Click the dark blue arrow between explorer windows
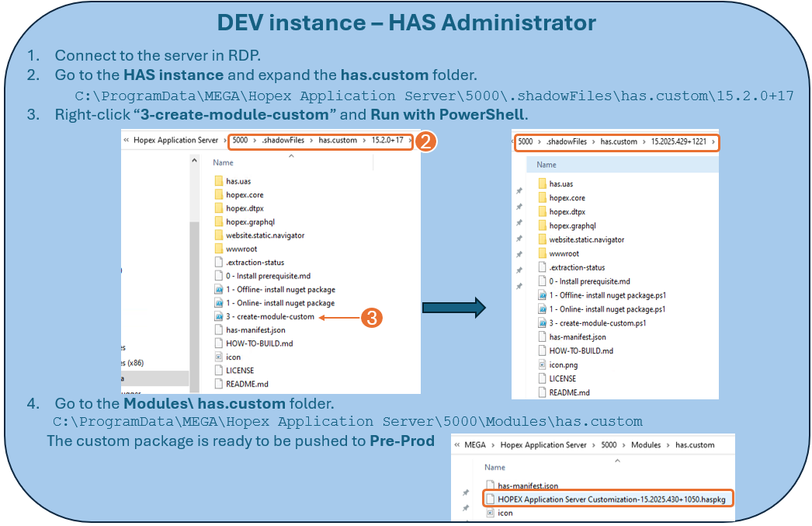812x526 pixels. tap(453, 308)
